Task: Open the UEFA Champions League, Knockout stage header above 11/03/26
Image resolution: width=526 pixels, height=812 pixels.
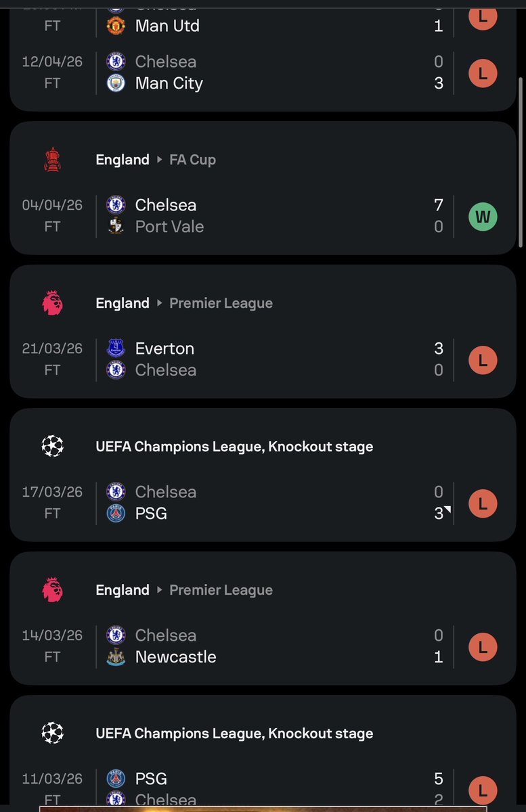Action: 234,734
